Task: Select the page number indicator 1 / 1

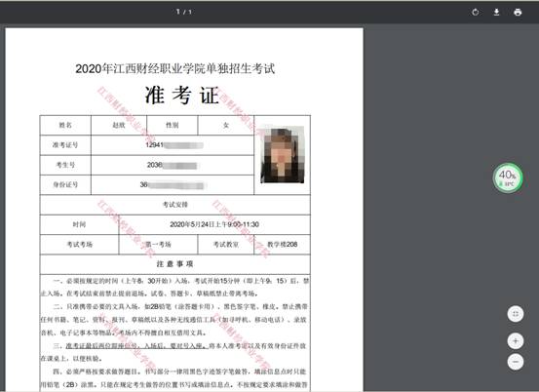Action: 184,12
